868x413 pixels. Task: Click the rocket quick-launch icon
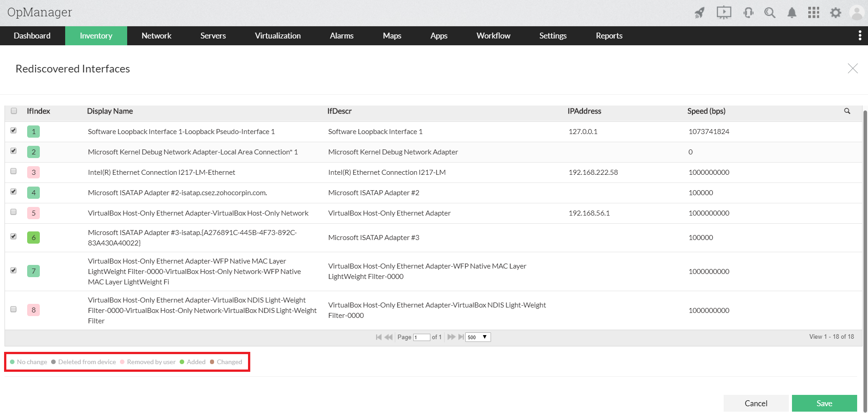coord(700,13)
